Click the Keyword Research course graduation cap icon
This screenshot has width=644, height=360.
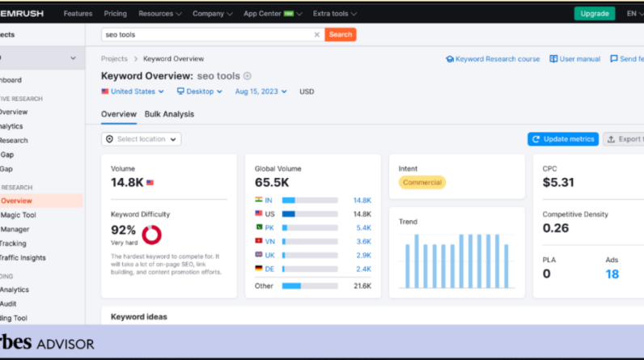pos(450,59)
